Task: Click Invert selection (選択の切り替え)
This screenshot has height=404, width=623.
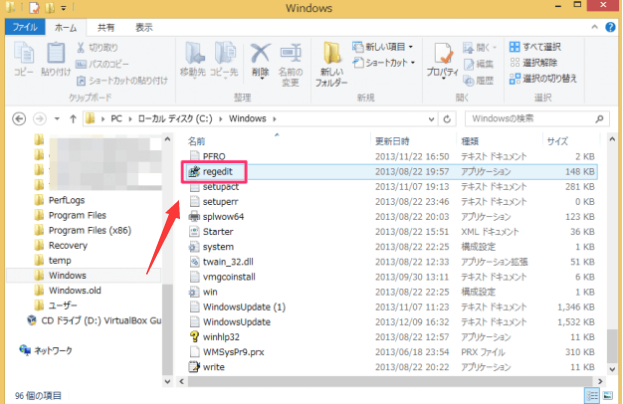Action: coord(543,79)
